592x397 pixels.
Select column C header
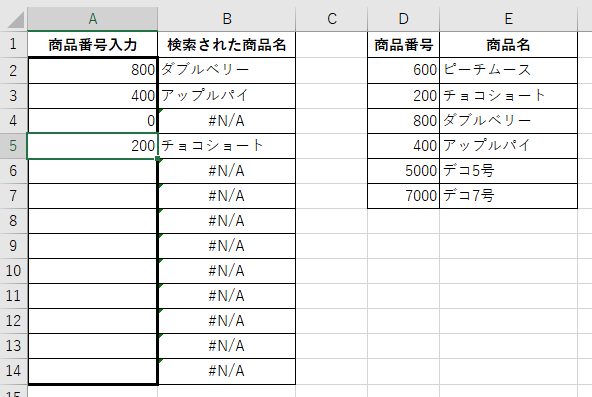coord(331,18)
